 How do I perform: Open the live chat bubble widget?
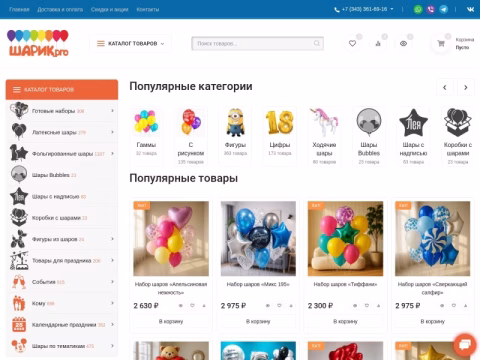coord(465,344)
